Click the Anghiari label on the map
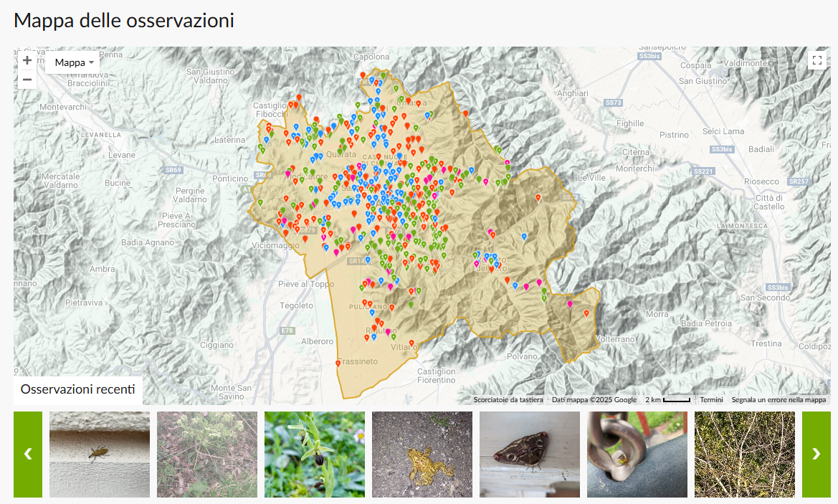The width and height of the screenshot is (838, 504). (x=572, y=93)
